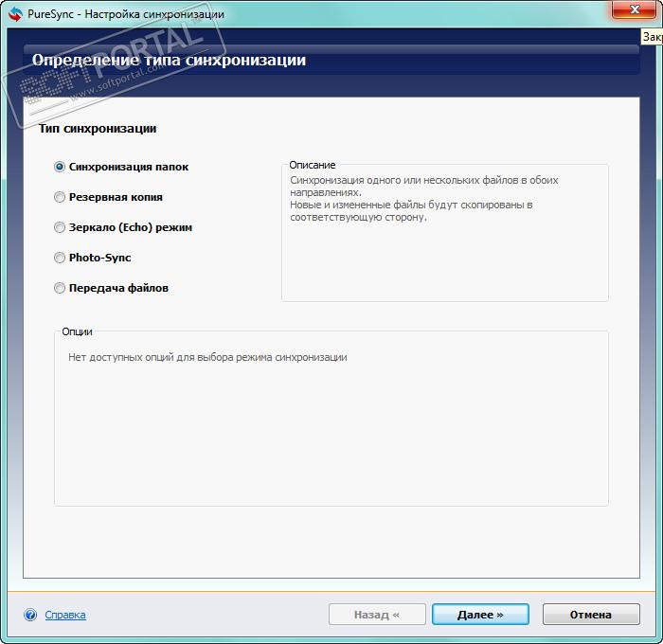Close the PureSync settings window
The image size is (663, 644).
click(635, 9)
